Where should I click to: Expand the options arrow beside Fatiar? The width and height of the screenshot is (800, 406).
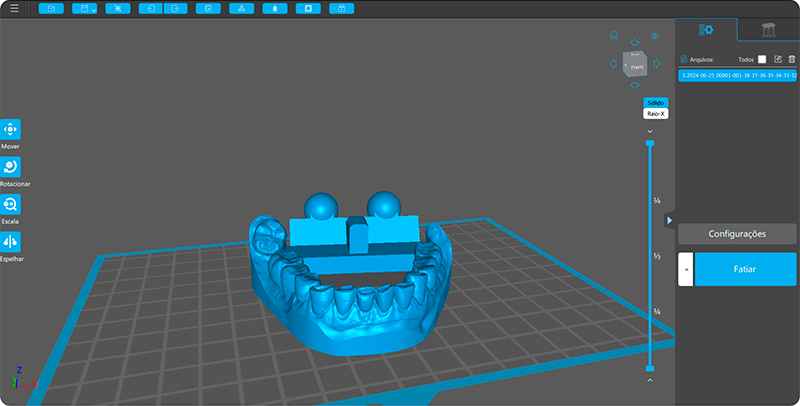pyautogui.click(x=684, y=269)
